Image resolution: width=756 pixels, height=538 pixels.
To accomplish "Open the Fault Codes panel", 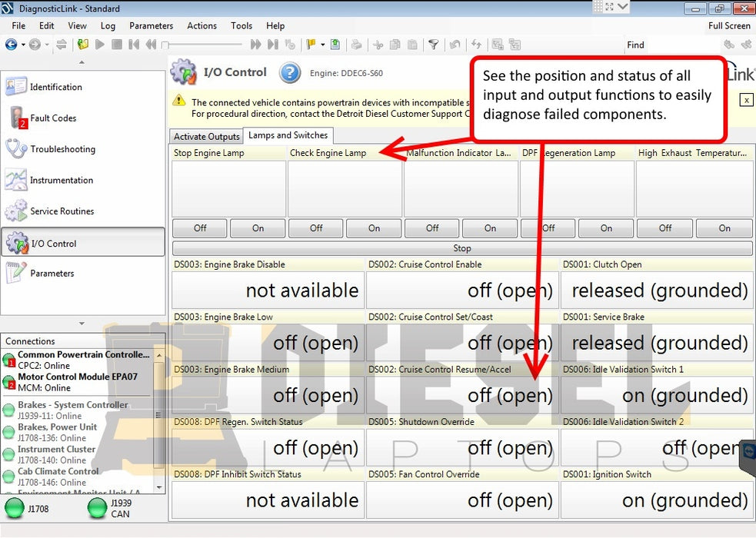I will coord(83,118).
